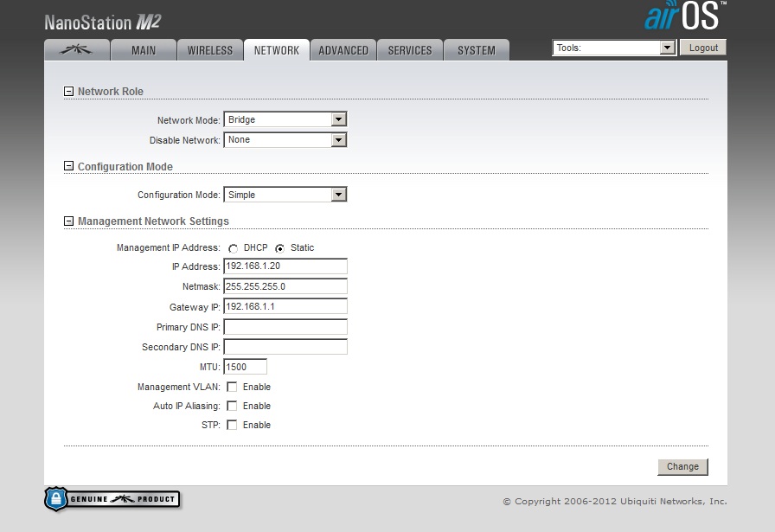Viewport: 775px width, 532px height.
Task: Enable Auto IP Aliasing checkbox
Action: (x=232, y=406)
